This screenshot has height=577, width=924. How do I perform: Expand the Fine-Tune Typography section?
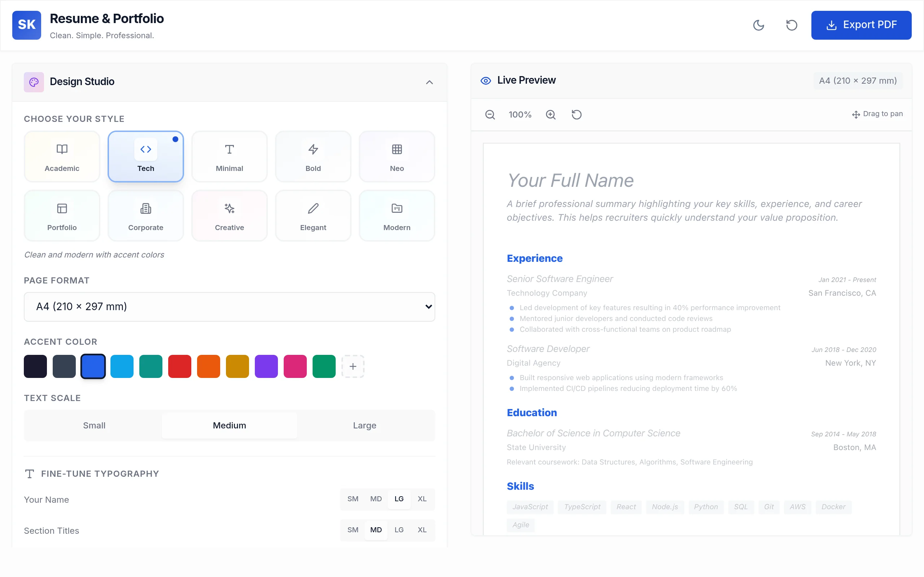click(92, 474)
